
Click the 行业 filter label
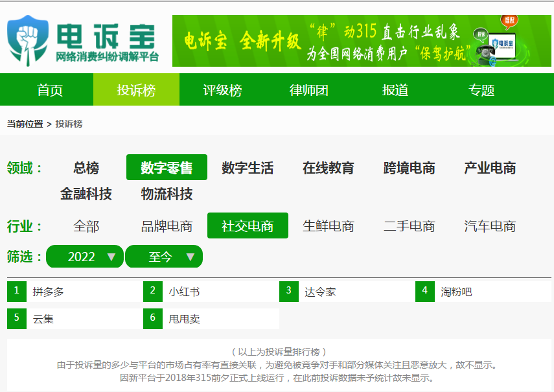coord(25,226)
